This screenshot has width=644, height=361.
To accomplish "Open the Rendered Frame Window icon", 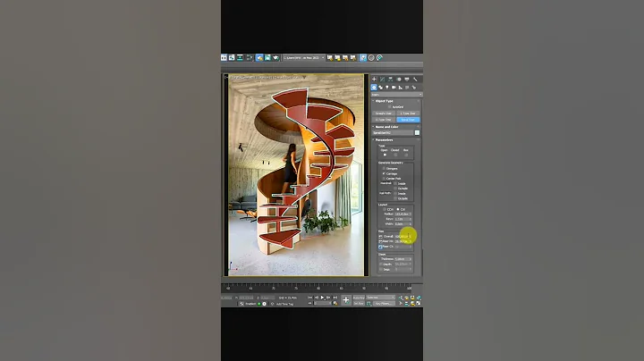I will 267,58.
